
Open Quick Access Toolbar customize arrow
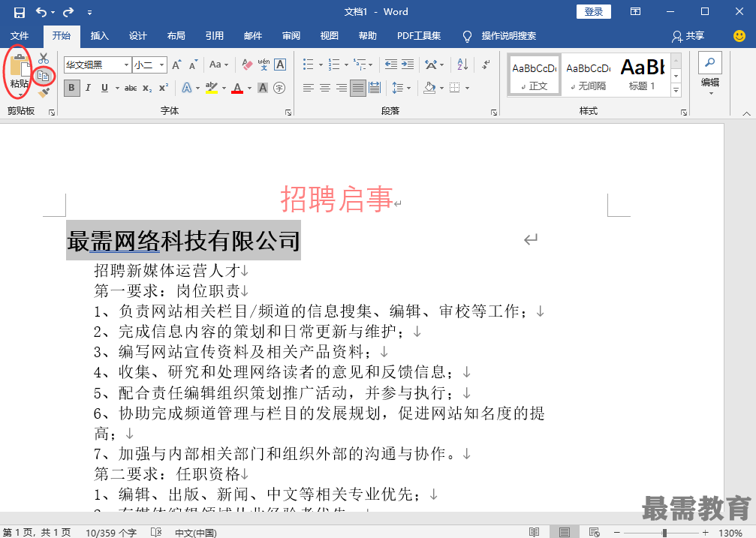click(89, 13)
